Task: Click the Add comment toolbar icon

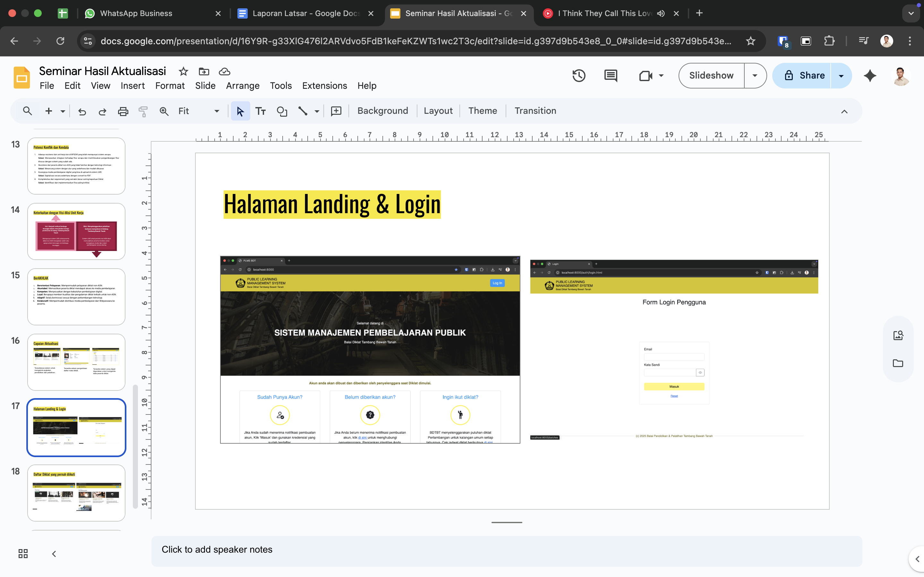Action: point(336,111)
